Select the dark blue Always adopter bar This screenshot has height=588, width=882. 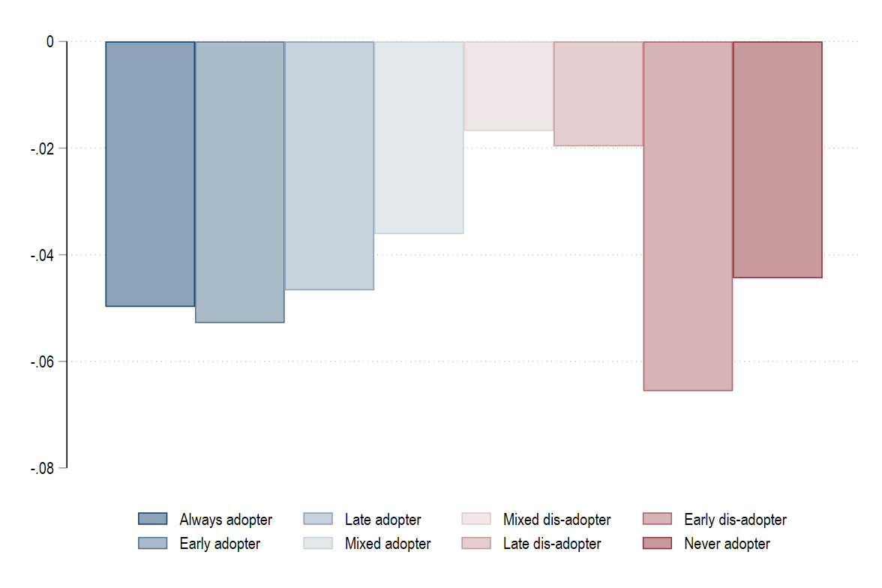tap(150, 174)
